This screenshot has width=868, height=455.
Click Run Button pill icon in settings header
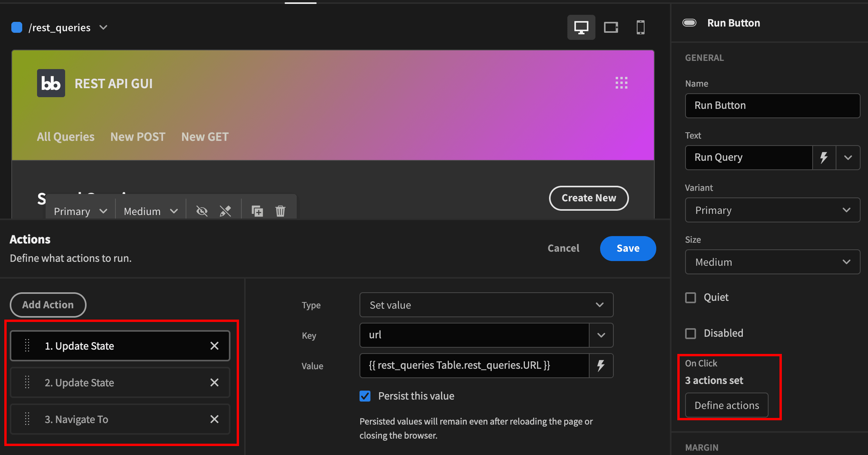point(689,23)
